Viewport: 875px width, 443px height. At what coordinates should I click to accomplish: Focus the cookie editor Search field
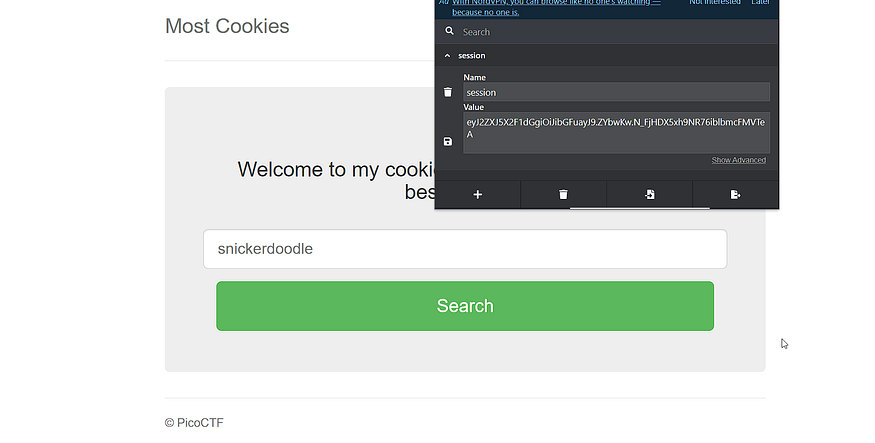click(x=610, y=32)
